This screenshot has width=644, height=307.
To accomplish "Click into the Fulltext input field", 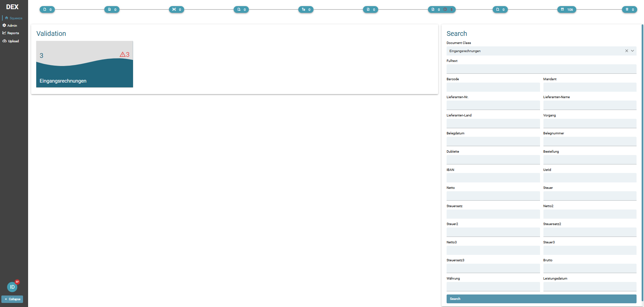I will click(x=541, y=69).
